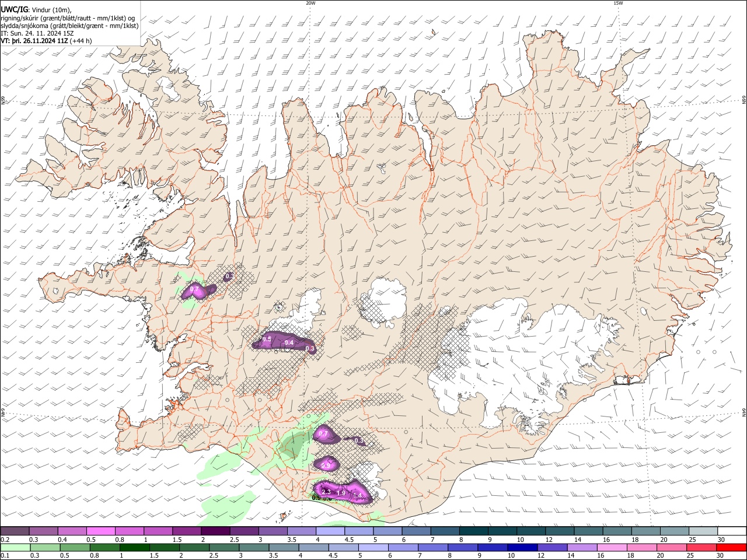
Task: Click the blue swatch above 8 in the bottom legend row
Action: tap(463, 547)
